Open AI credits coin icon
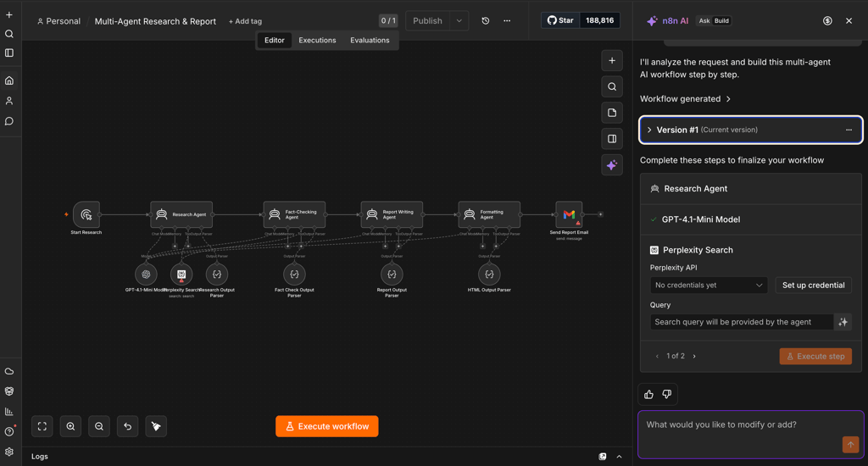868x466 pixels. [x=827, y=20]
